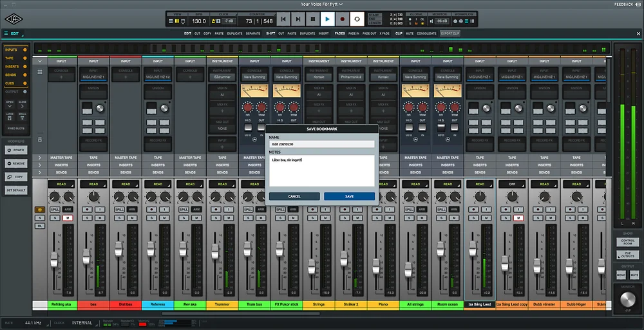
Task: Select the yellow mixer view icon
Action: click(177, 21)
